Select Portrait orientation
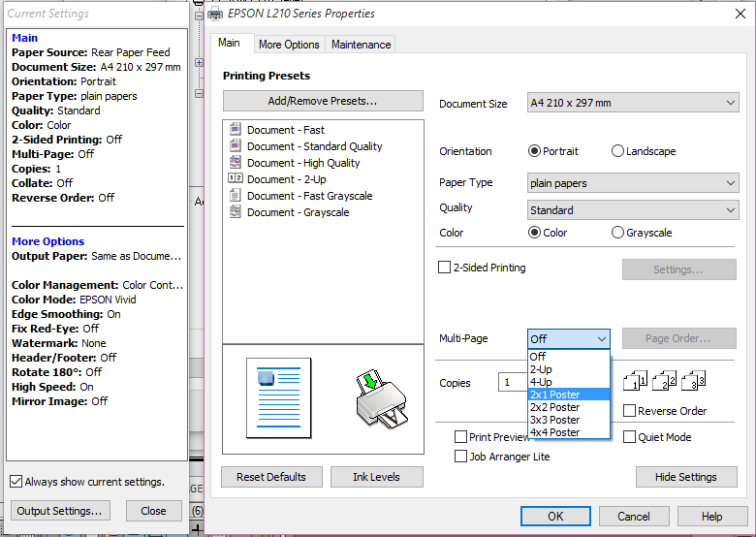The height and width of the screenshot is (537, 756). [534, 151]
